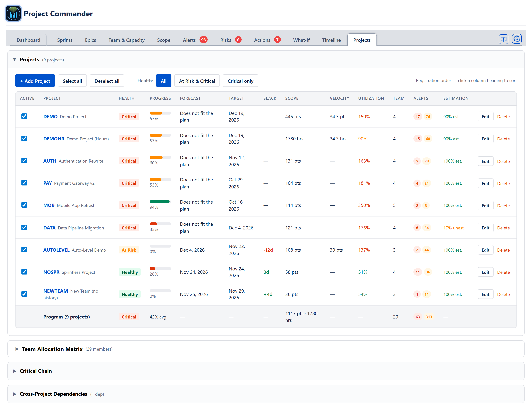Click the orange 76 alert badge for DEMO
The image size is (532, 409).
tap(428, 117)
